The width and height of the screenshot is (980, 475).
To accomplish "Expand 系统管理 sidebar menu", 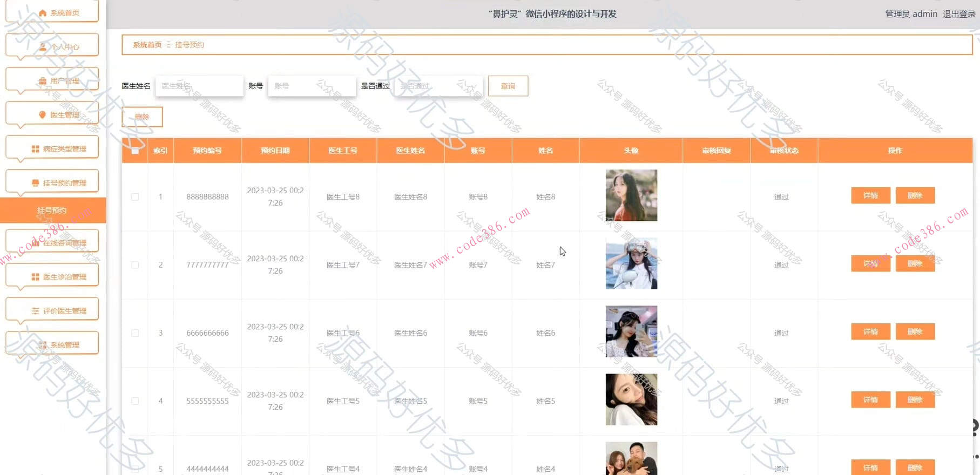I will [52, 344].
